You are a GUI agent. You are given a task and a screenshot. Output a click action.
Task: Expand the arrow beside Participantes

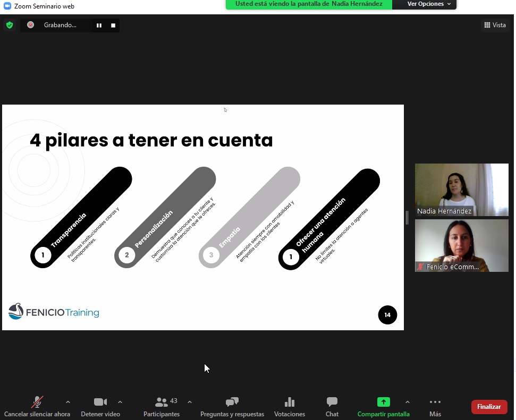(190, 402)
